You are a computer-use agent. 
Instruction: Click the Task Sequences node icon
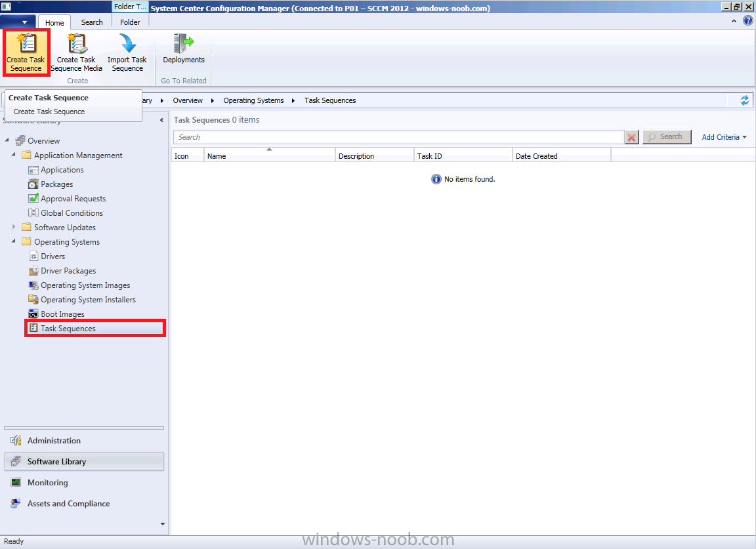pos(33,328)
